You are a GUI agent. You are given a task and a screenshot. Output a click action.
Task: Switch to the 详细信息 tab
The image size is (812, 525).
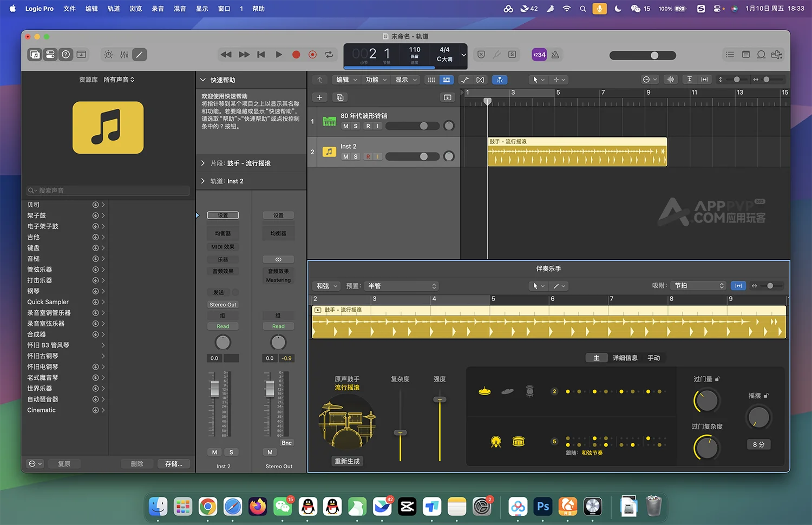[625, 358]
